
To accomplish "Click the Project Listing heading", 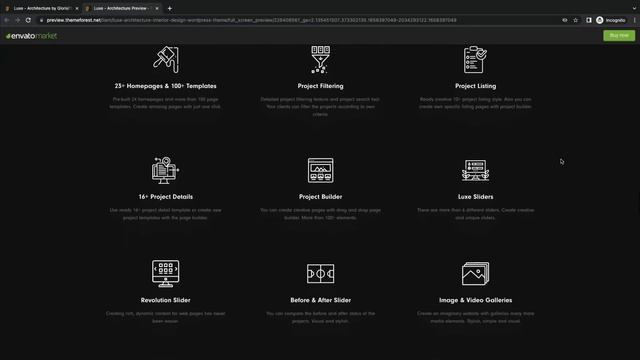I will 476,86.
